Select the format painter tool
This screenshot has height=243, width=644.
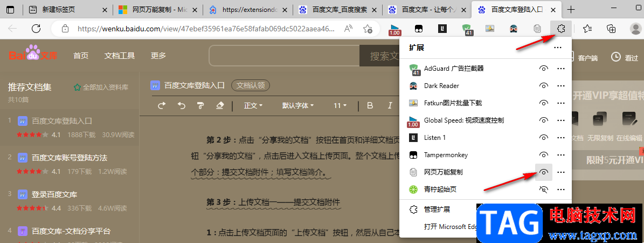(x=201, y=105)
